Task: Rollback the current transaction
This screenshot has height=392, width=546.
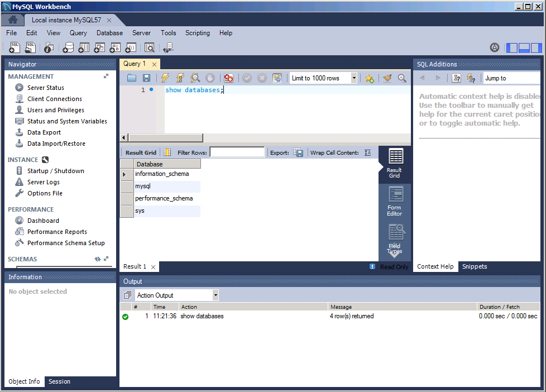Action: [262, 78]
